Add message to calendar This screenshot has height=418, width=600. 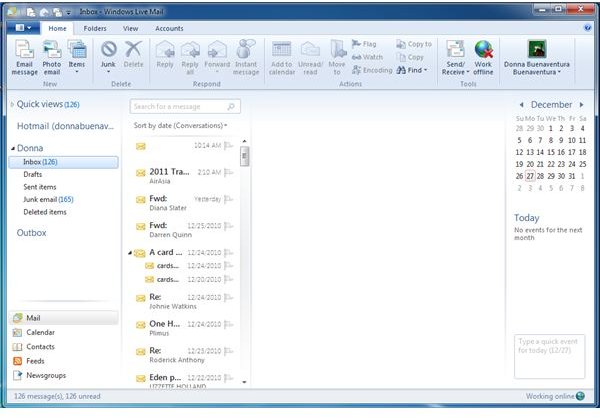[282, 58]
